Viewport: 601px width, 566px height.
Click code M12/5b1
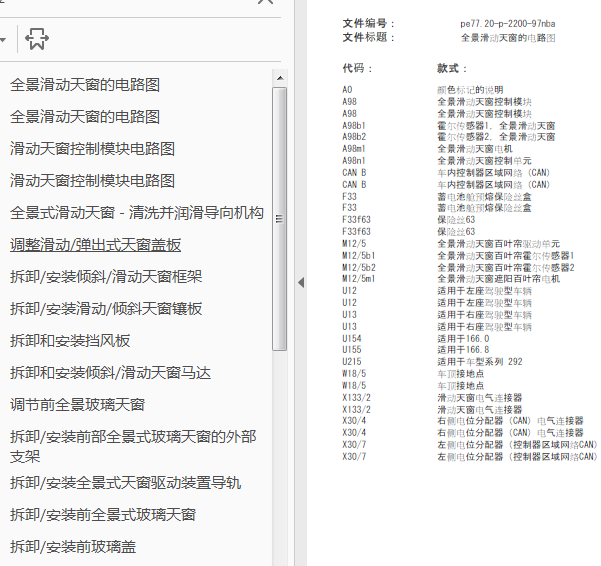tap(359, 256)
